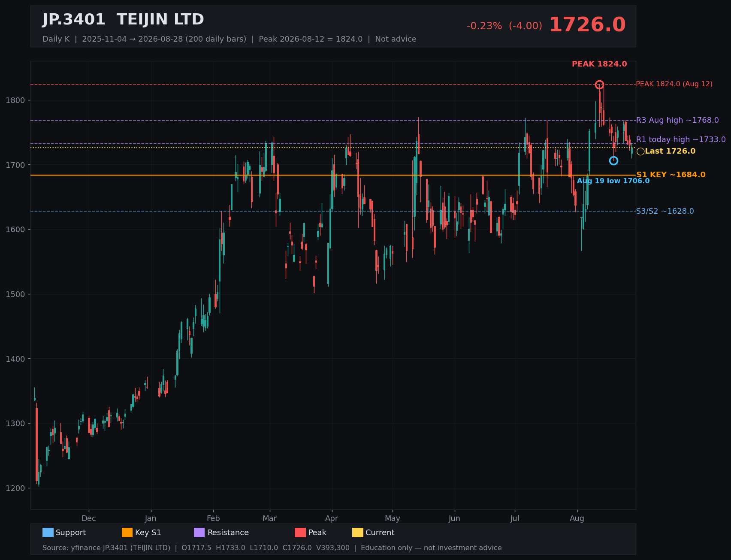The width and height of the screenshot is (731, 560).
Task: Click the 'Jan' x-axis label
Action: (151, 518)
